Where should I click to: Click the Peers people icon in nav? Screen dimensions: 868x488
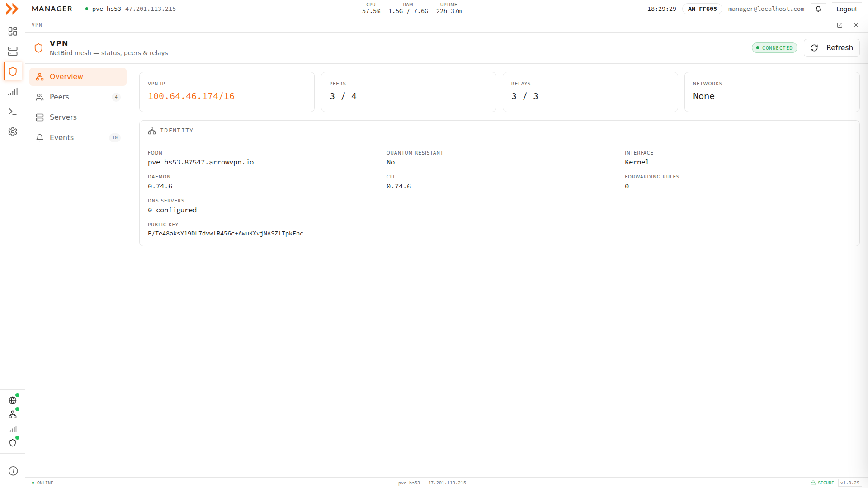point(40,97)
